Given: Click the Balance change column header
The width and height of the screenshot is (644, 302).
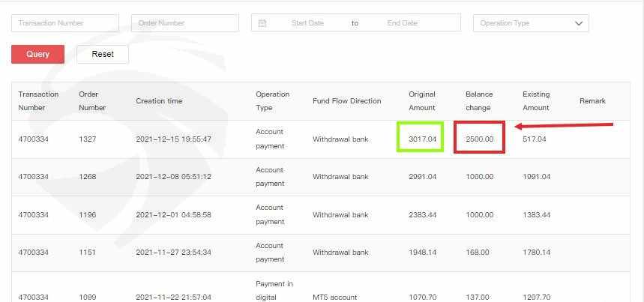Looking at the screenshot, I should click(479, 101).
